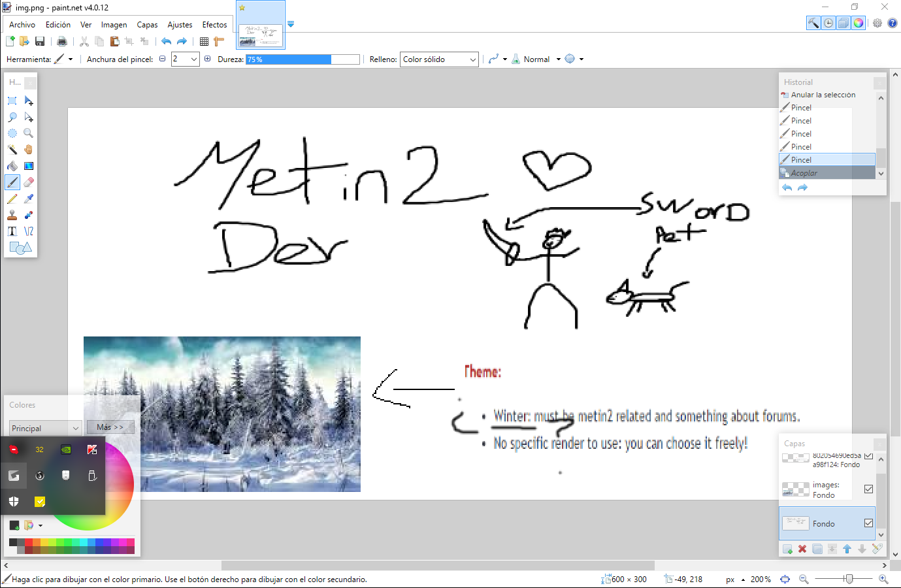Pick the Lasso Select tool
Viewport: 901px width, 588px height.
12,117
